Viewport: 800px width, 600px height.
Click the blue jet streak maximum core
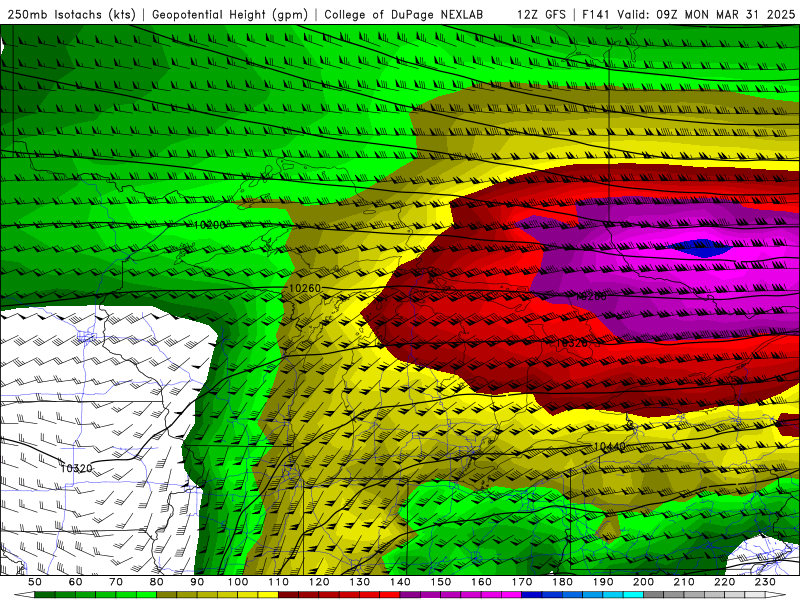[701, 248]
